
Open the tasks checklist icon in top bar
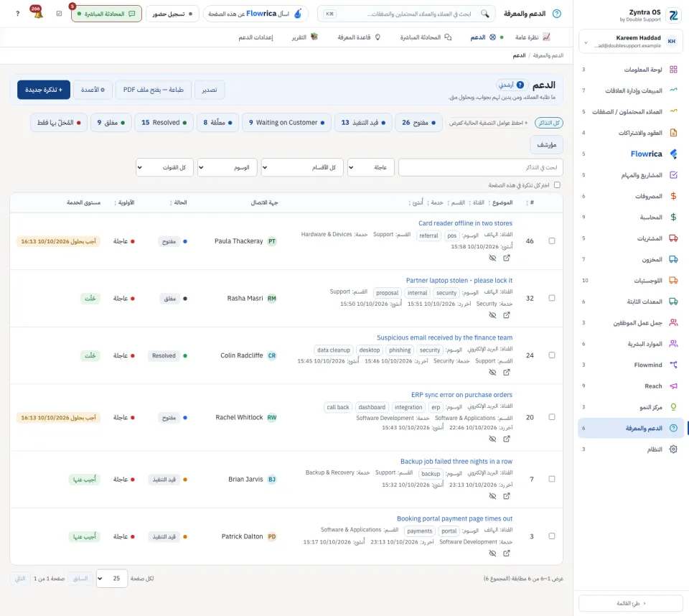click(60, 14)
